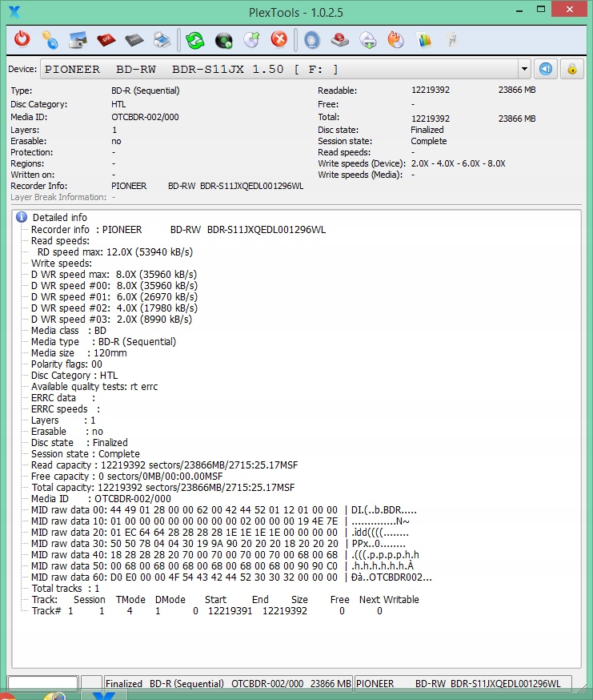Click the red X stop icon
The height and width of the screenshot is (700, 593).
pos(279,39)
